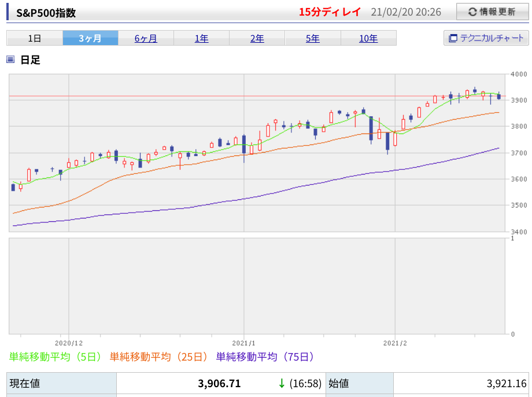Select the 3ヶ月 period tab

point(90,38)
